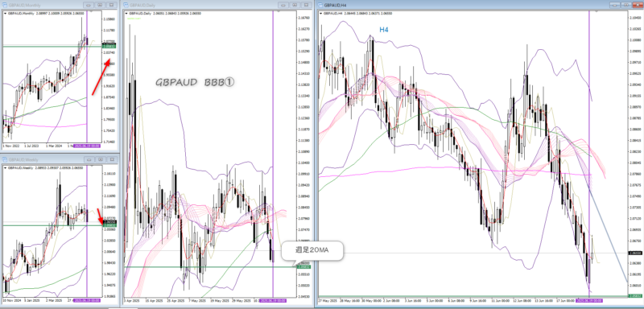644x309 pixels.
Task: Maximize the GBPAUD,Daily chart window
Action: tap(294, 5)
